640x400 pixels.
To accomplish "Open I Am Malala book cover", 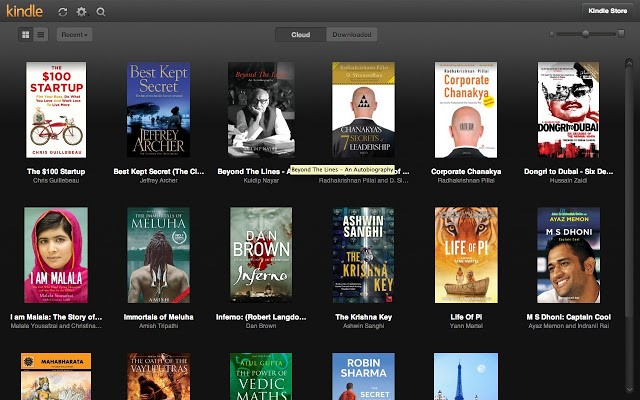I will [x=56, y=255].
